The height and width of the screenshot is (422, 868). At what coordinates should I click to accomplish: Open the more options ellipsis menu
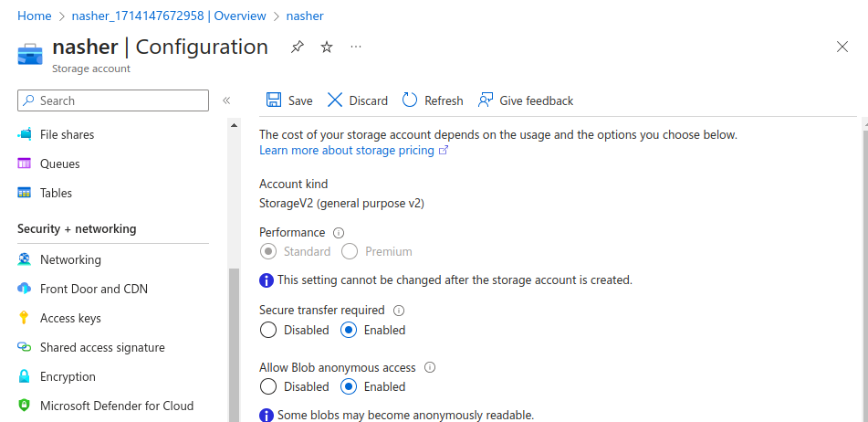pos(356,47)
